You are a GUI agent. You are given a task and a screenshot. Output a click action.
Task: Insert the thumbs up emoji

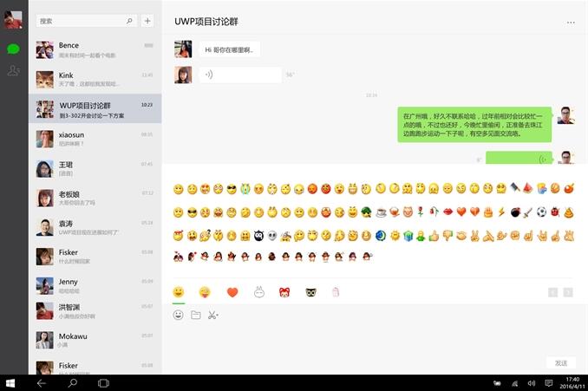(434, 236)
